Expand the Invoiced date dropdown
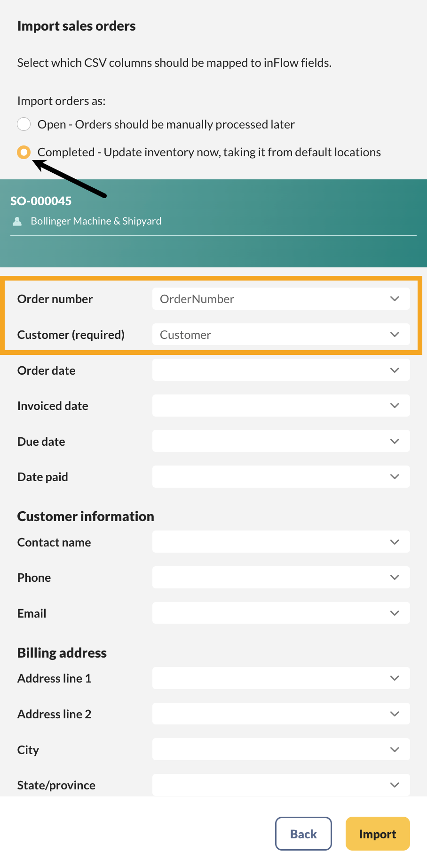The image size is (427, 868). (281, 406)
